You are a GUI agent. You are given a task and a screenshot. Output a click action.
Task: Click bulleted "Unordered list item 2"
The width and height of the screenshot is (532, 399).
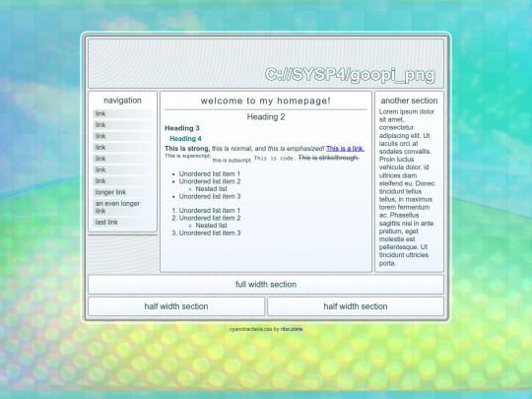pyautogui.click(x=210, y=181)
